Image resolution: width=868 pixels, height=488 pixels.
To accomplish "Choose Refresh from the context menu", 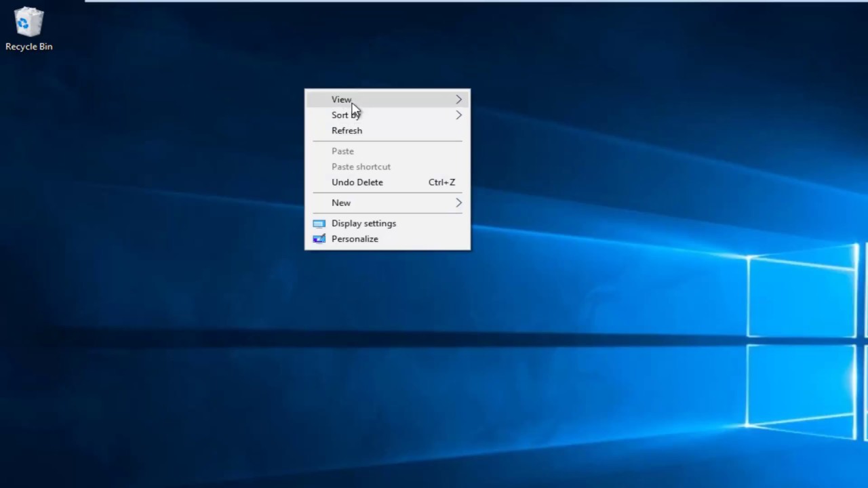I will point(387,131).
